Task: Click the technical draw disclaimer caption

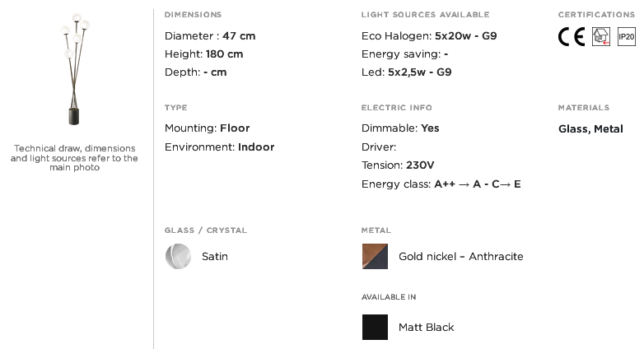Action: (x=74, y=158)
